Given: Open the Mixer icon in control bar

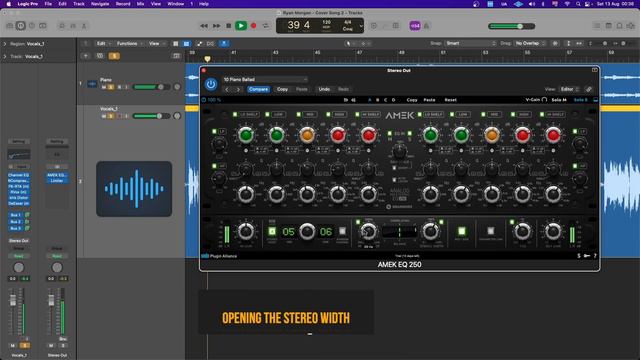Looking at the screenshot, I should pos(73,26).
